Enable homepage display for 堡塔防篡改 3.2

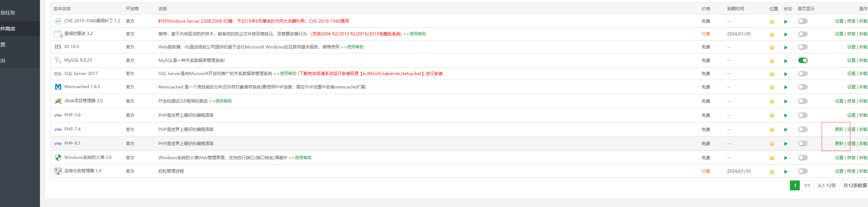tap(803, 34)
